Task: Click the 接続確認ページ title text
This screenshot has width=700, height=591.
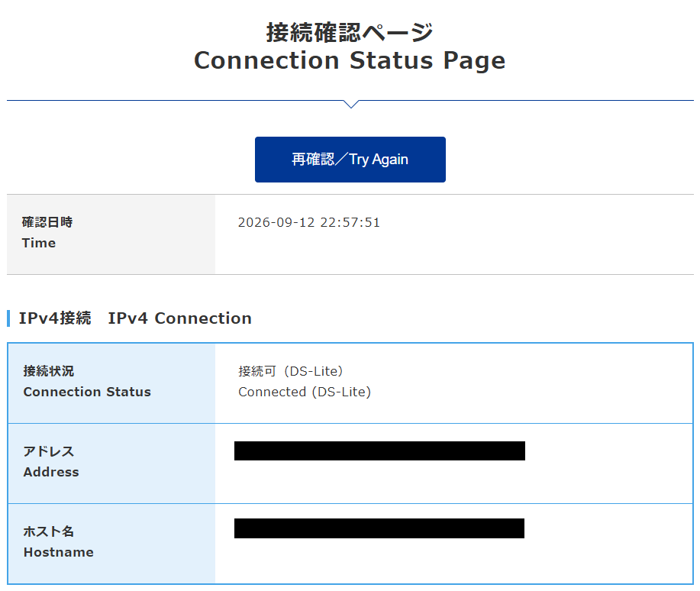Action: click(x=350, y=32)
